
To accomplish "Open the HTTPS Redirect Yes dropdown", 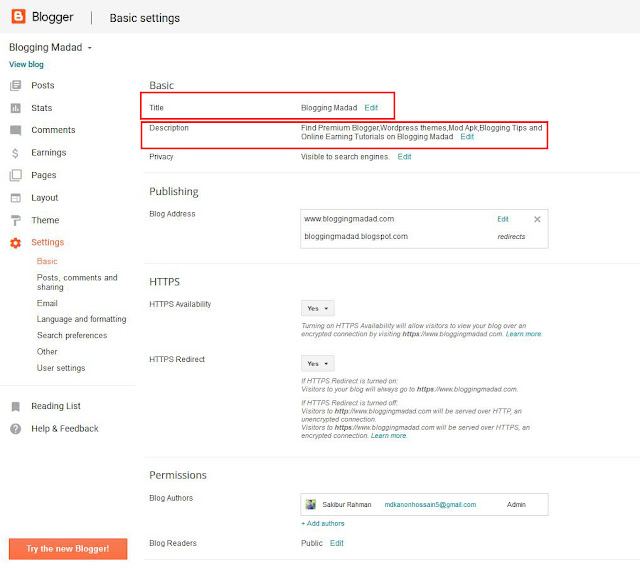I will click(318, 363).
